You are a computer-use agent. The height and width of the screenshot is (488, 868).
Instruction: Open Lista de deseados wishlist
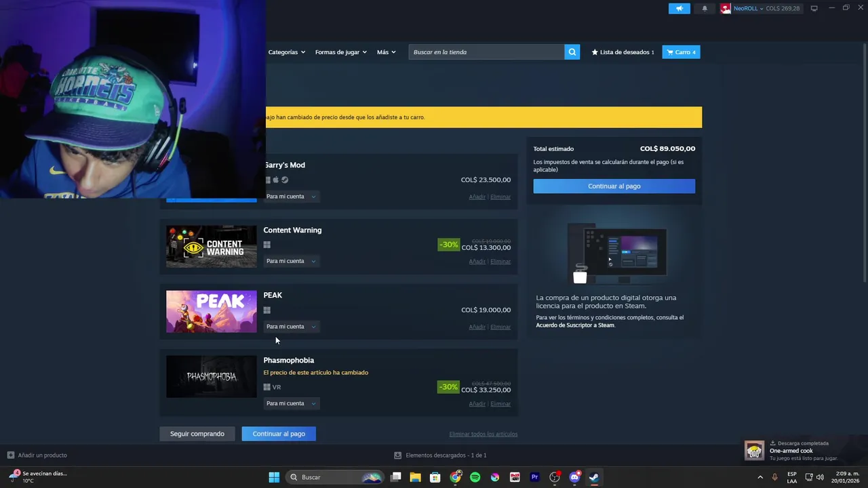point(623,52)
